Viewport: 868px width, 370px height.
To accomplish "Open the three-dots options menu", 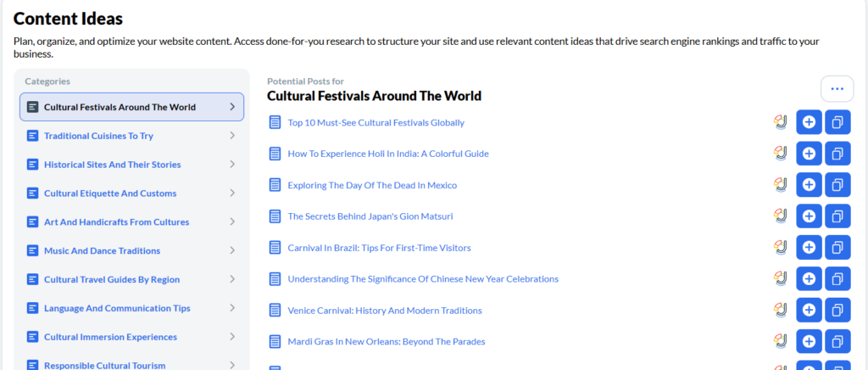I will point(837,89).
